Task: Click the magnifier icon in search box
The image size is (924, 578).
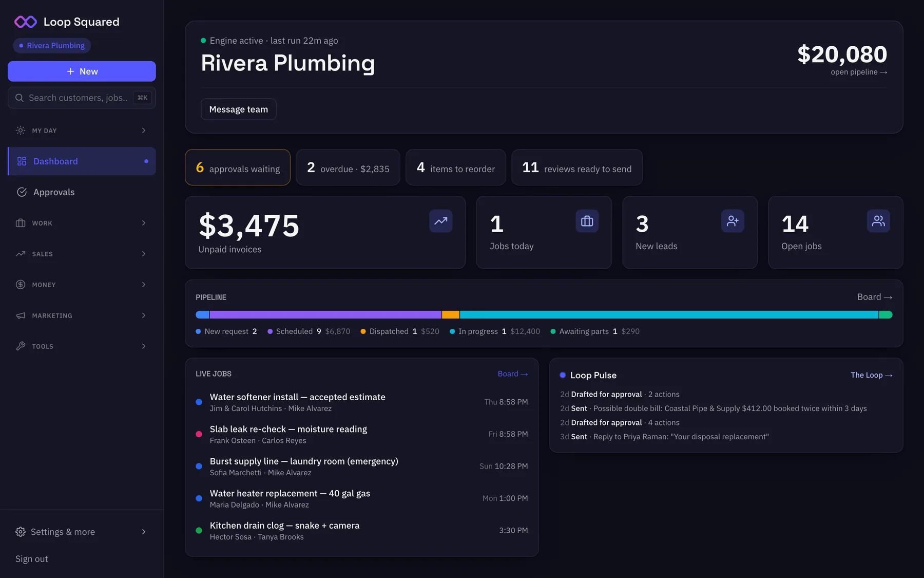Action: point(20,98)
